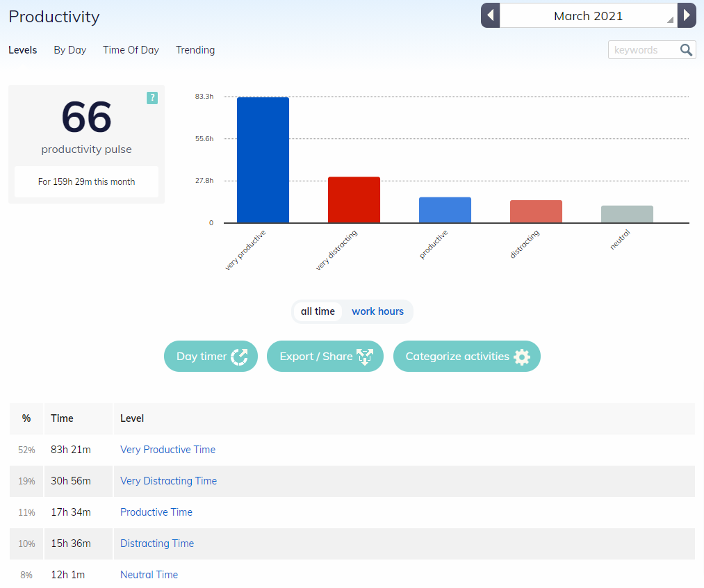Toggle chart to work hours
The image size is (704, 588).
point(377,311)
